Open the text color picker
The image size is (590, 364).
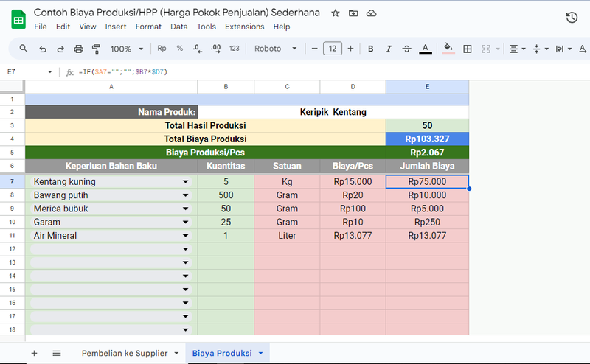(426, 49)
